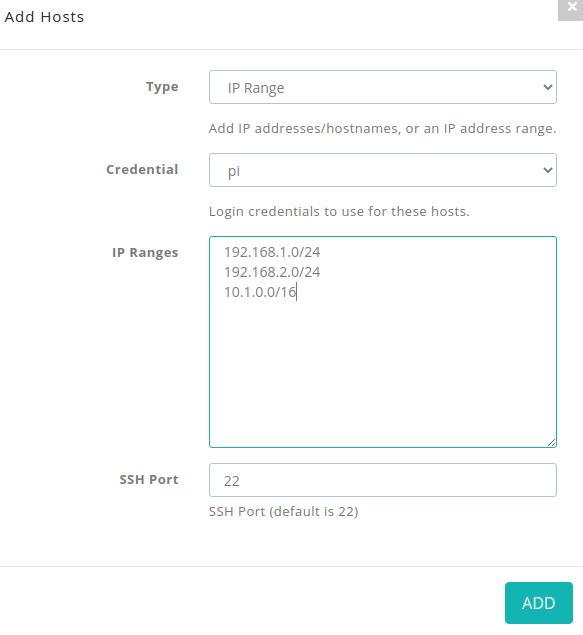Grab the textarea resize handle corner
This screenshot has height=635, width=583.
tap(551, 443)
